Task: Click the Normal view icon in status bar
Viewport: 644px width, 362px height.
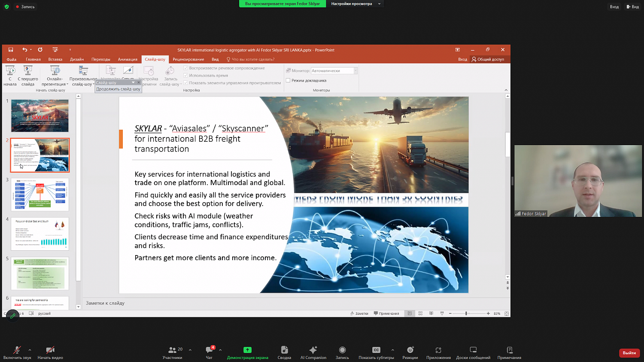Action: 410,313
